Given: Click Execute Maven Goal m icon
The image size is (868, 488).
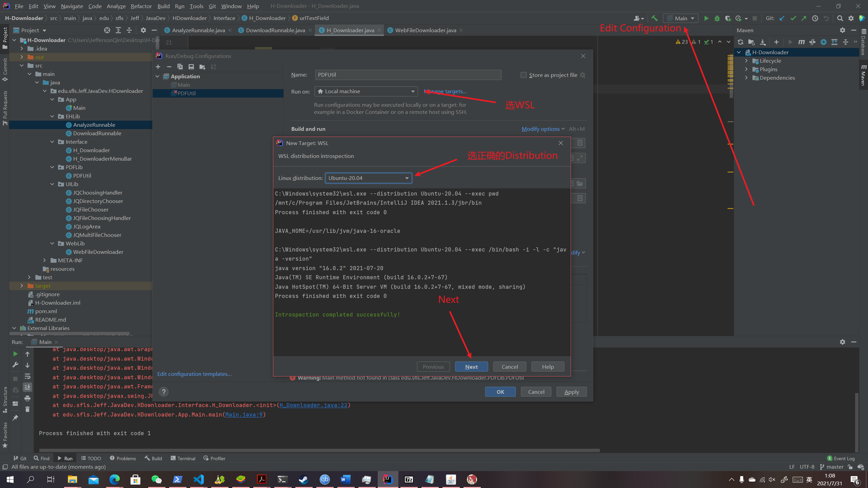Looking at the screenshot, I should 801,42.
